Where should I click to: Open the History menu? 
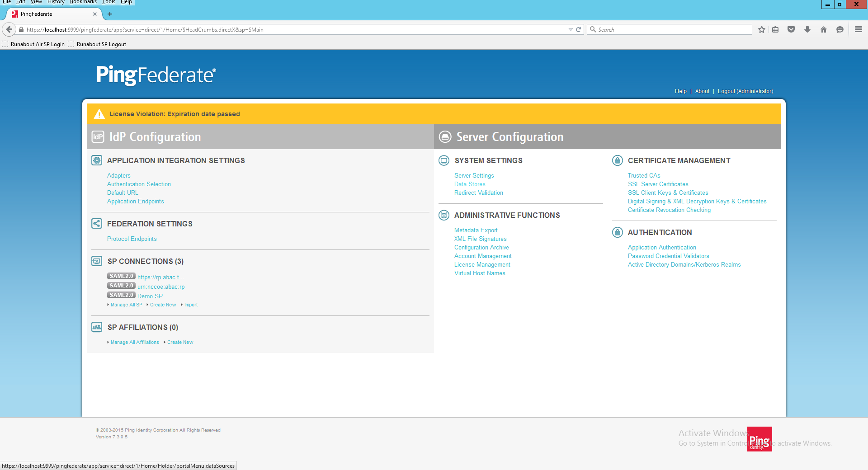click(56, 2)
